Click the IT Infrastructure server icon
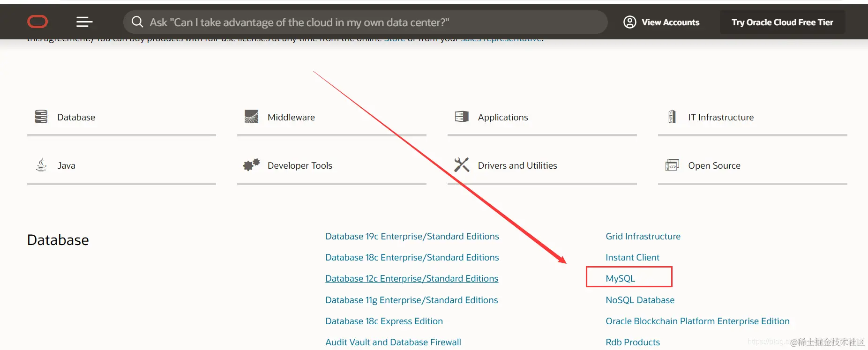The height and width of the screenshot is (350, 868). pos(672,117)
